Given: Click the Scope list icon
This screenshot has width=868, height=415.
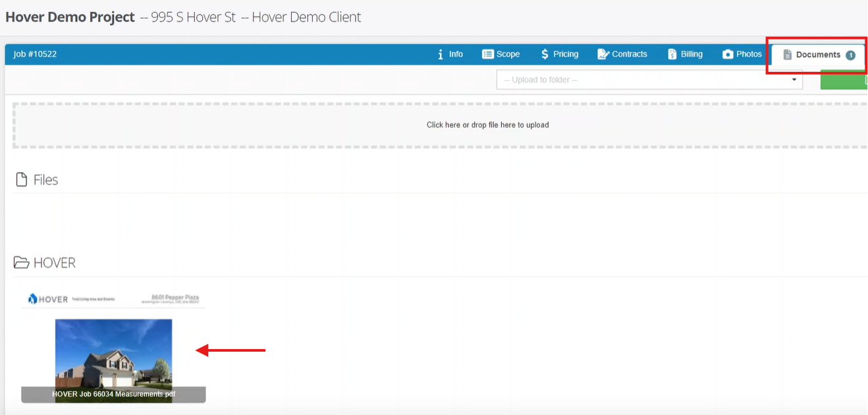Looking at the screenshot, I should (x=488, y=54).
